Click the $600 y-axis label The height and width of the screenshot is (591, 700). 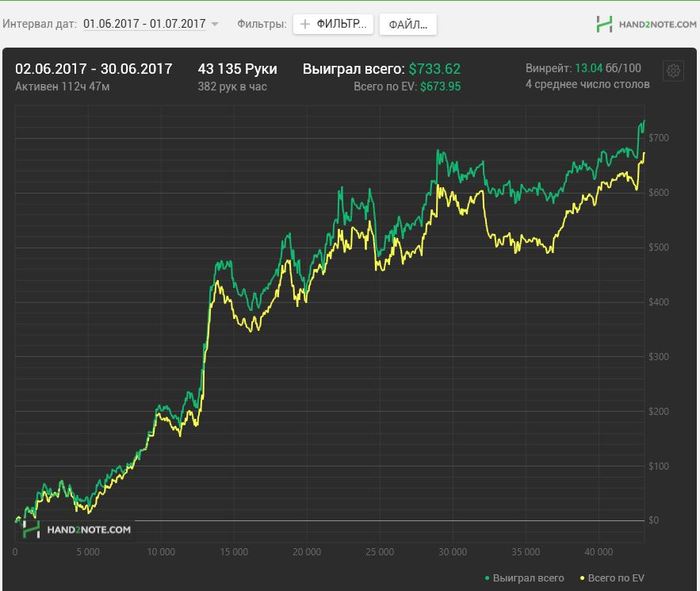659,192
